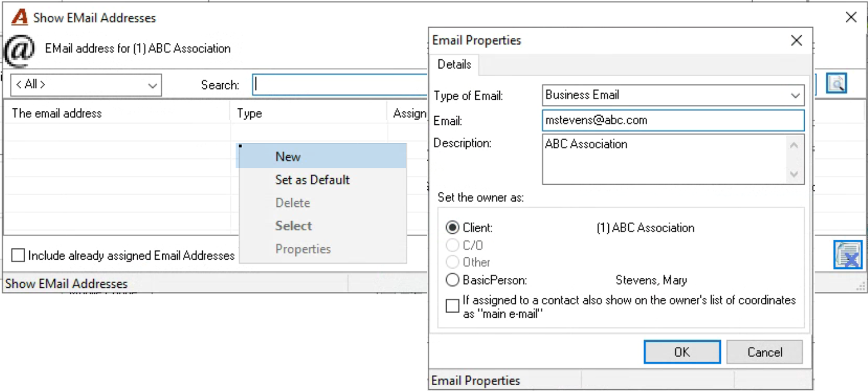Click the OK button
Screen dimensions: 868x391
point(682,352)
